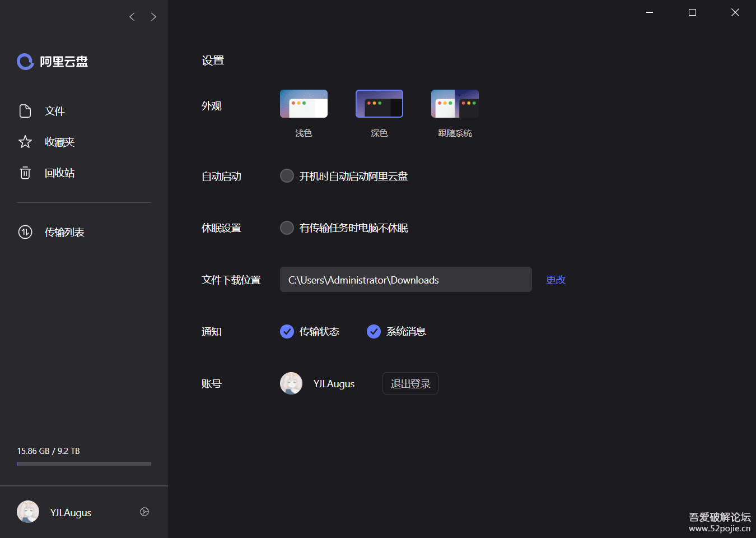Click the star icon for favorites
This screenshot has height=538, width=756.
pos(25,142)
